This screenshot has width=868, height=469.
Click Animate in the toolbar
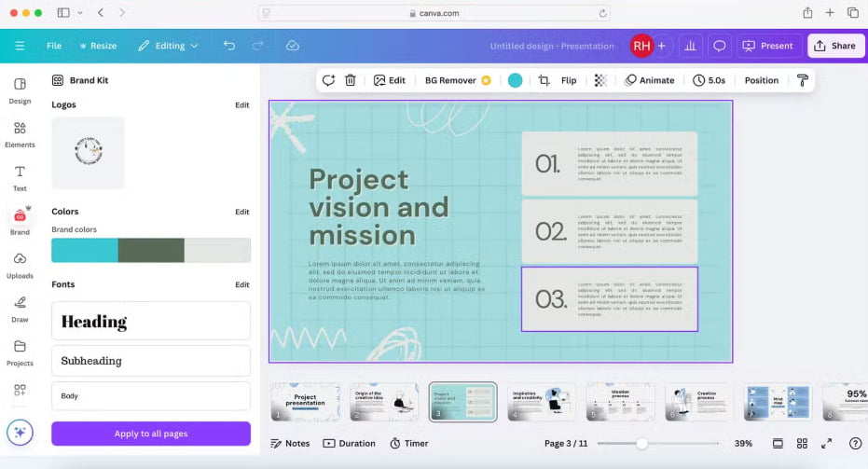(x=649, y=80)
